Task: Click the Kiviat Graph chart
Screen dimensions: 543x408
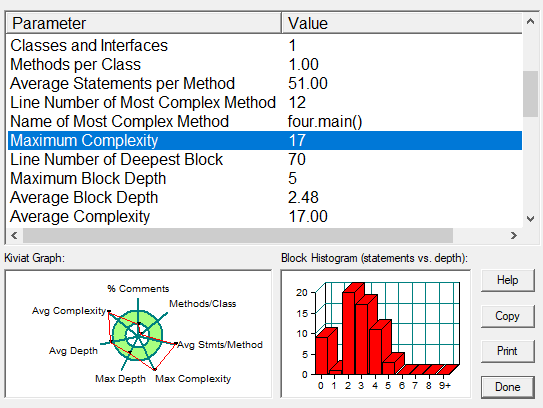Action: pos(139,334)
